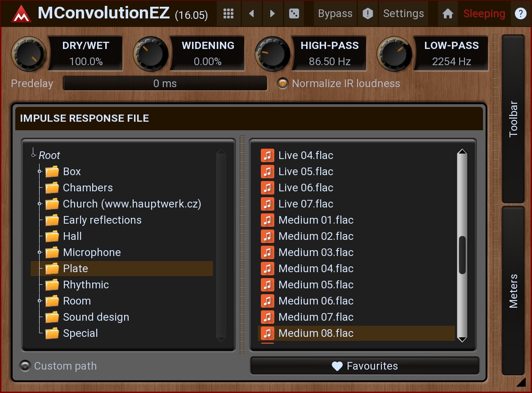The width and height of the screenshot is (532, 393).
Task: Click the panic hexagon warning icon
Action: (368, 13)
